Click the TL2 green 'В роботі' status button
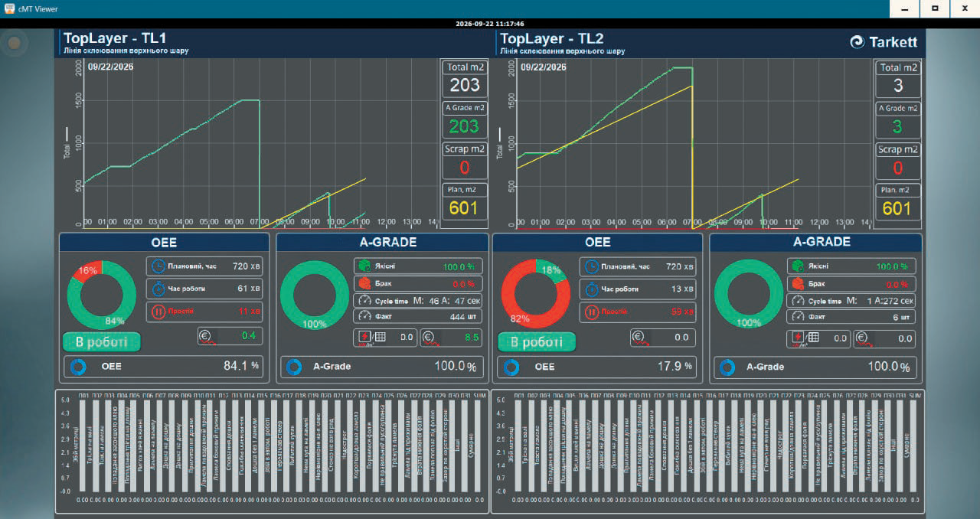The width and height of the screenshot is (980, 519). (x=537, y=341)
